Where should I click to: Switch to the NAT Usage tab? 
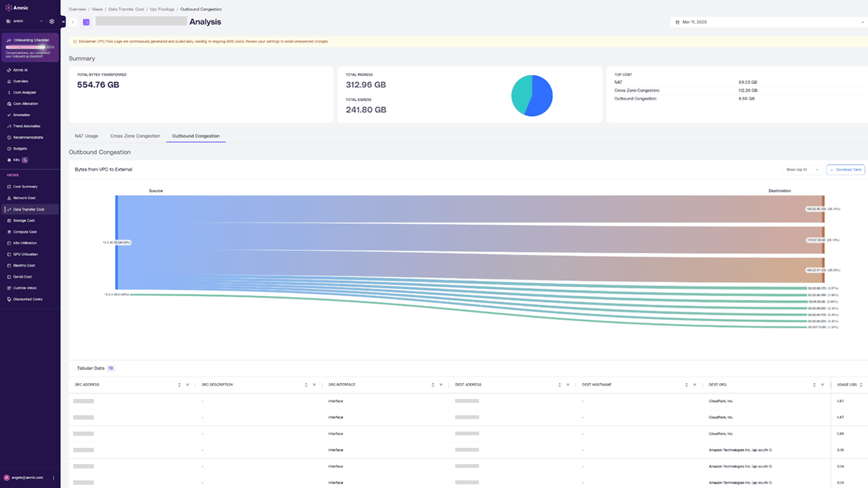tap(86, 136)
